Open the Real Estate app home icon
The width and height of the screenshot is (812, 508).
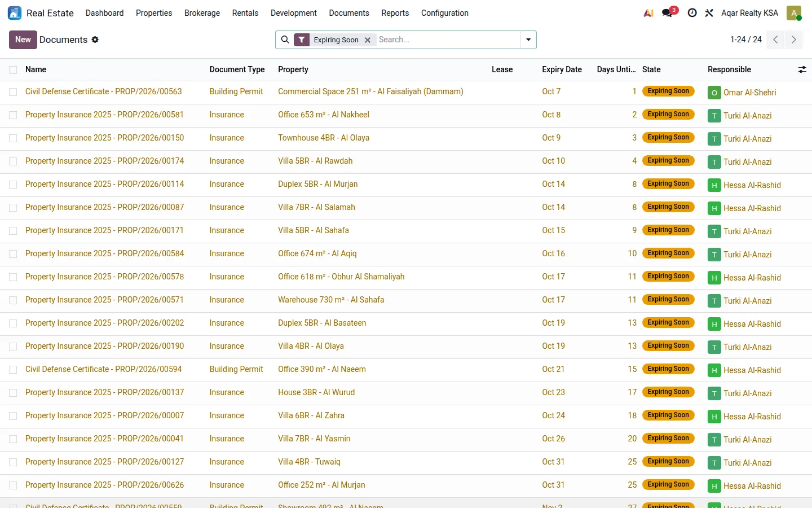click(15, 13)
